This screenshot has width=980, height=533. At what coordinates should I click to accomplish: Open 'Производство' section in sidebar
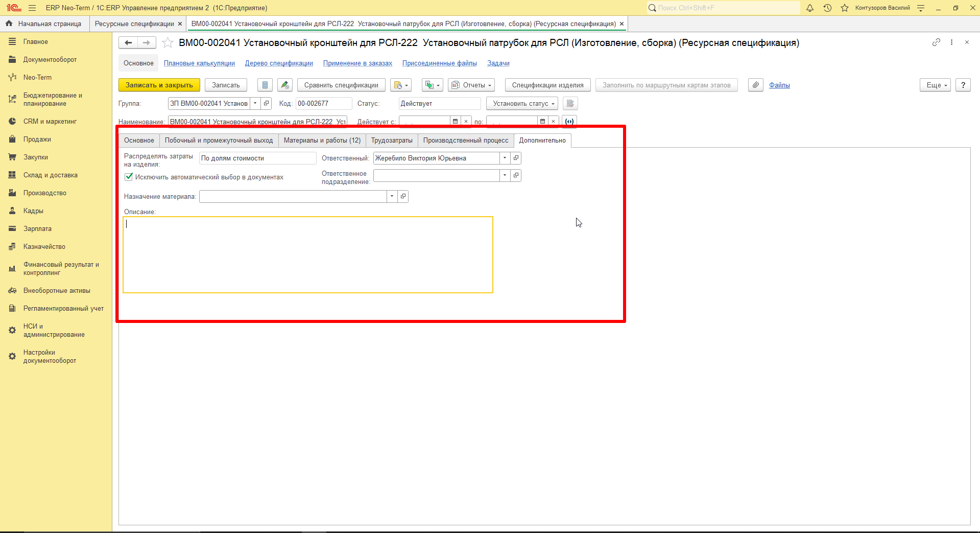(45, 193)
